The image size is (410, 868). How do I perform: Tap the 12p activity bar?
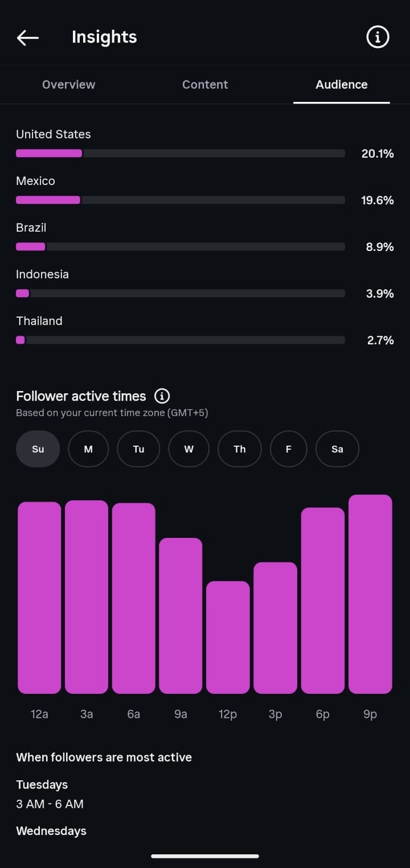tap(228, 637)
